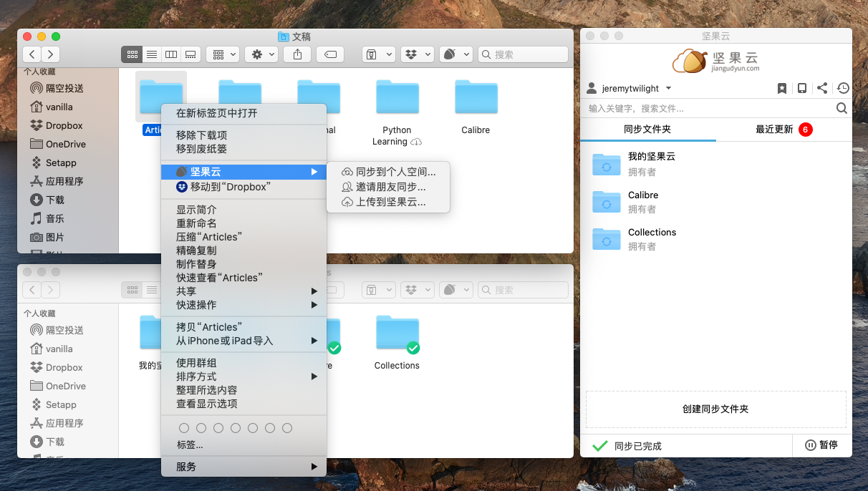Choose 移动到“Dropbox” from context menu

[243, 187]
